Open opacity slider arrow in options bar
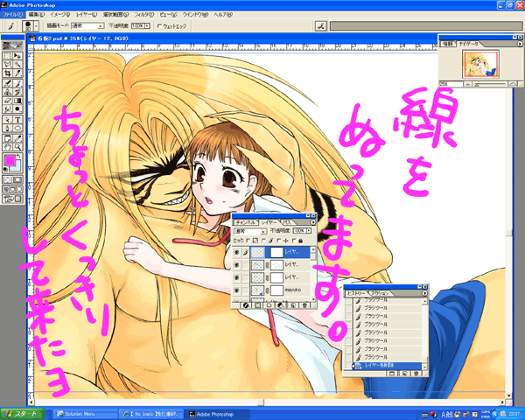The height and width of the screenshot is (420, 525). tap(147, 25)
